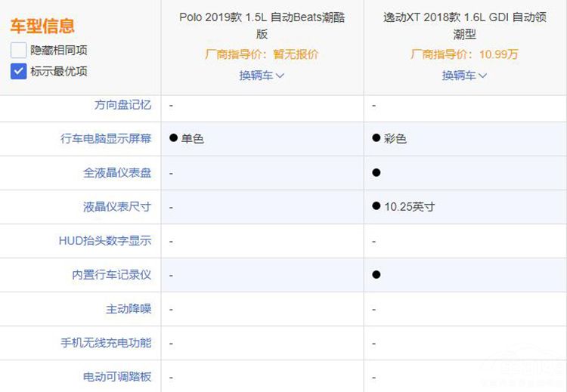Check the 隐藏相同项 checkbox
567x392 pixels.
pos(18,51)
